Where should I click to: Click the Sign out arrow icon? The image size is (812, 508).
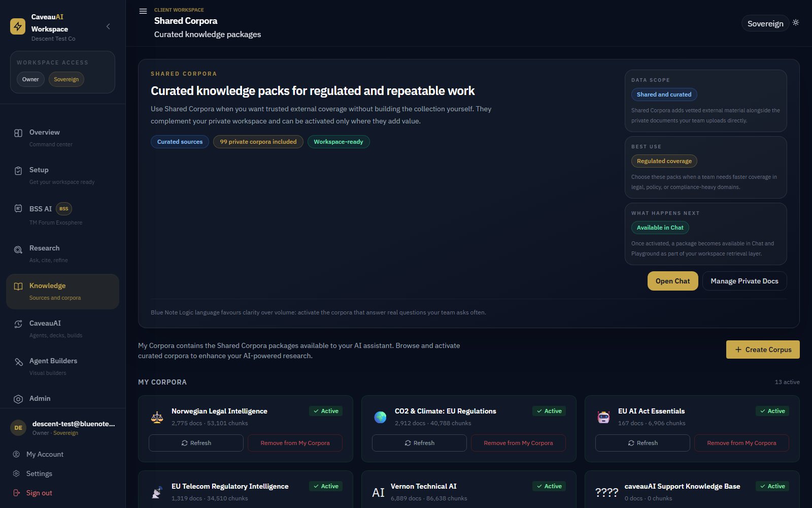tap(16, 493)
